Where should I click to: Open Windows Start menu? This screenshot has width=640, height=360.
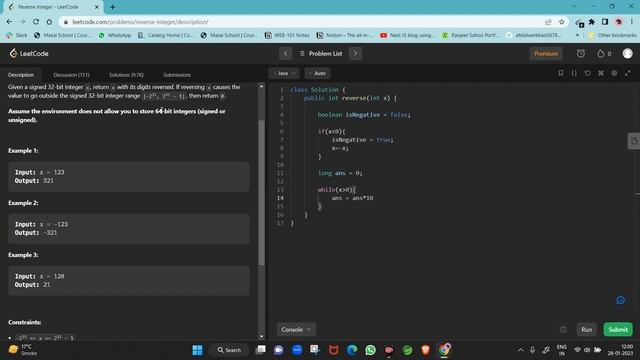click(198, 350)
